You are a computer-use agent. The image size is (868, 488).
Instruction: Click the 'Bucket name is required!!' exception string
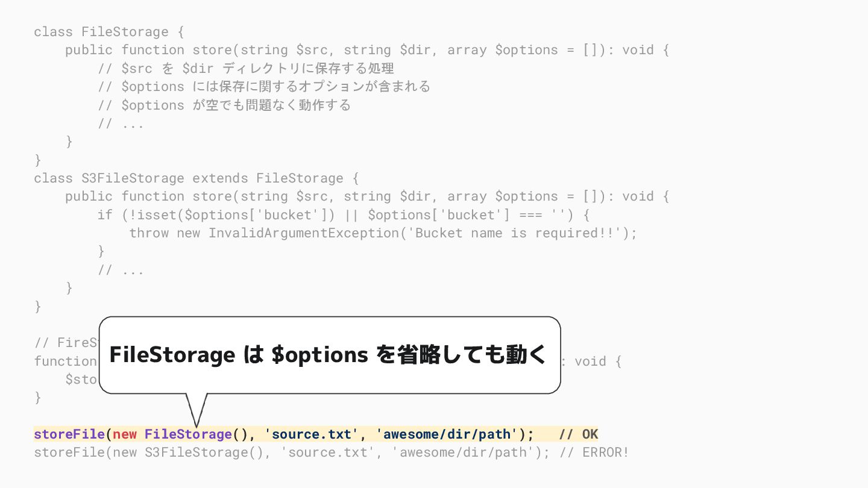point(518,233)
